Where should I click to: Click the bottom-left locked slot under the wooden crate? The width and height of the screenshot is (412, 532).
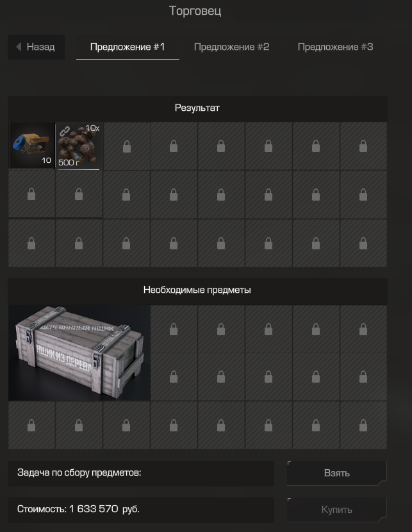(x=31, y=426)
